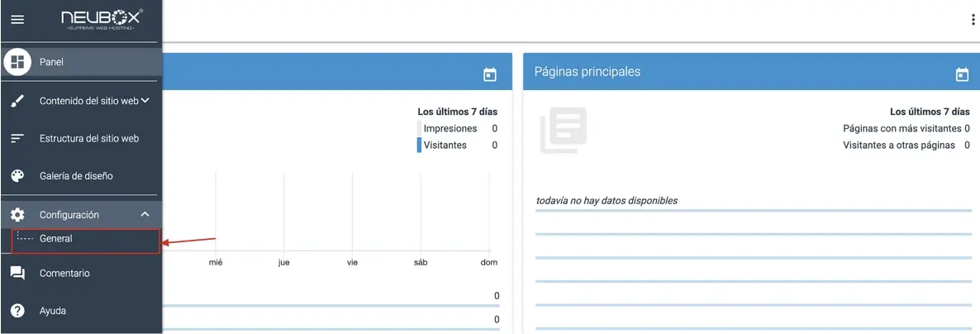Click 'Los últimos 7 días' above the Impresiones legend

tap(458, 112)
